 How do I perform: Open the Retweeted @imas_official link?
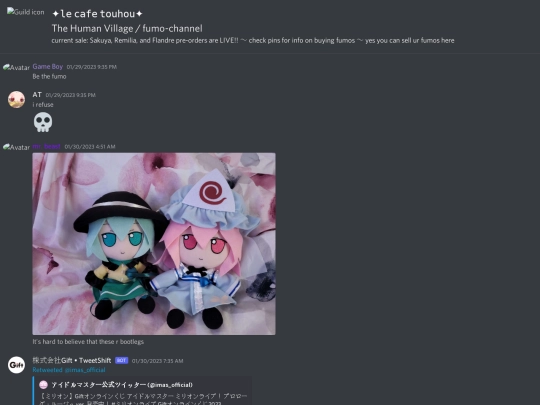pos(69,370)
